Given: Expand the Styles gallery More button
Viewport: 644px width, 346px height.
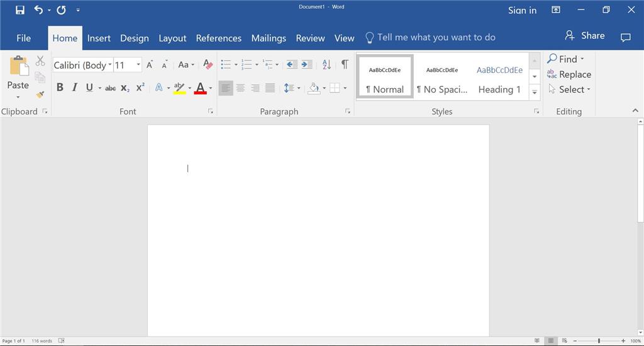Looking at the screenshot, I should tap(535, 92).
